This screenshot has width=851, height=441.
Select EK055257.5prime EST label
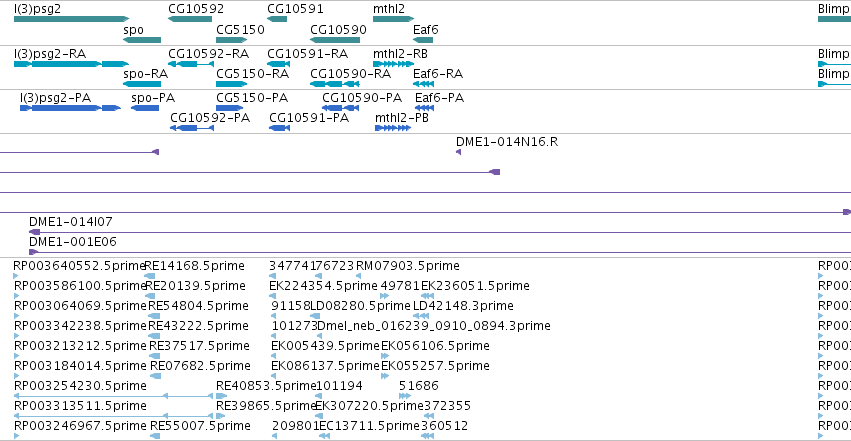coord(435,366)
